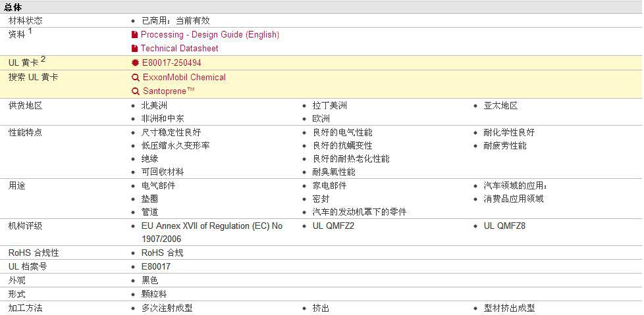
Task: Search UL yellow cards for Santoprene™
Action: tap(169, 91)
